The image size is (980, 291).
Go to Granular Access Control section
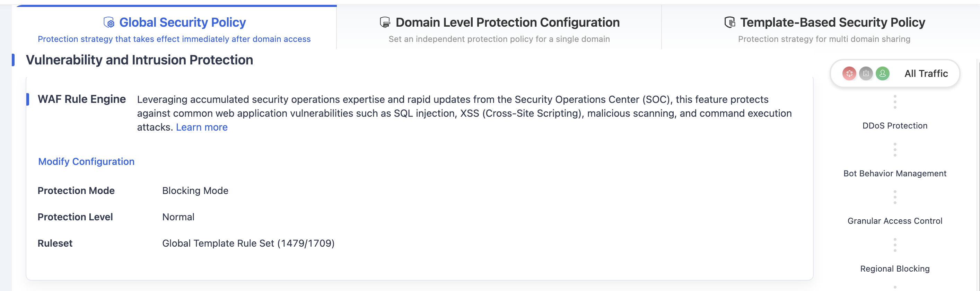click(895, 221)
